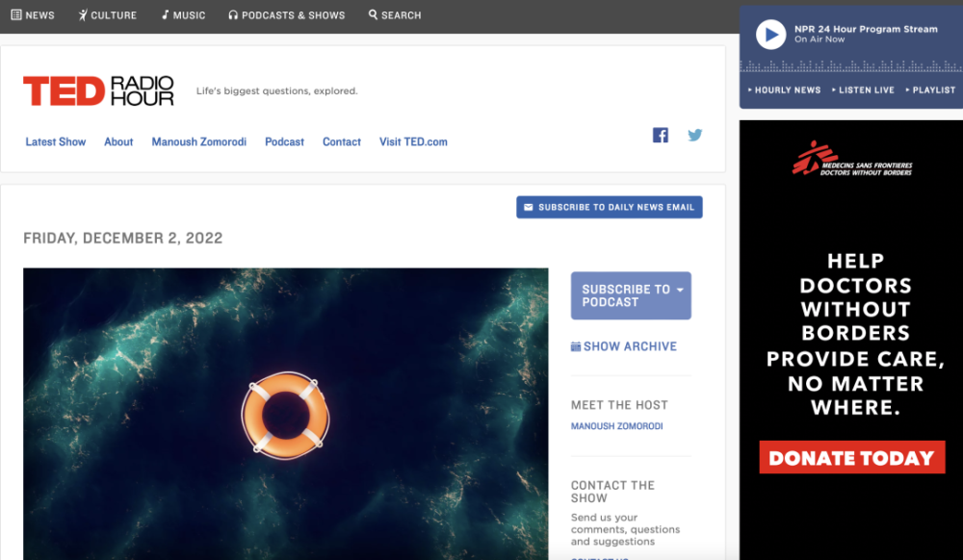Click the Meet the Host heading

(619, 405)
